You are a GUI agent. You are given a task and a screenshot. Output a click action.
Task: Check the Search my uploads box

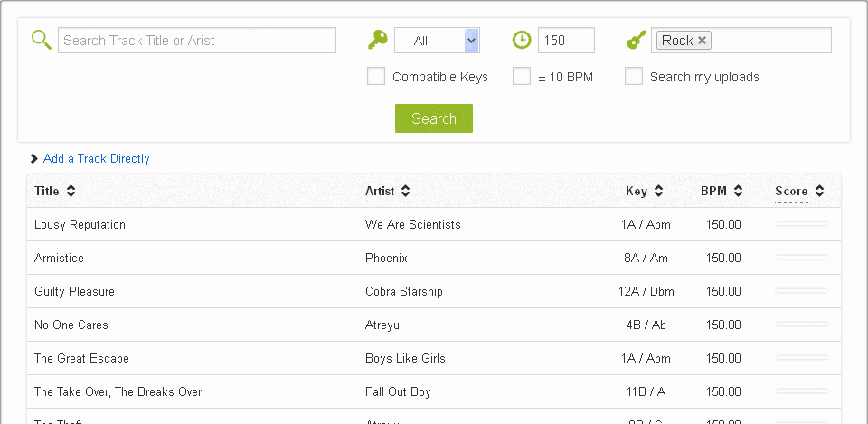click(634, 77)
